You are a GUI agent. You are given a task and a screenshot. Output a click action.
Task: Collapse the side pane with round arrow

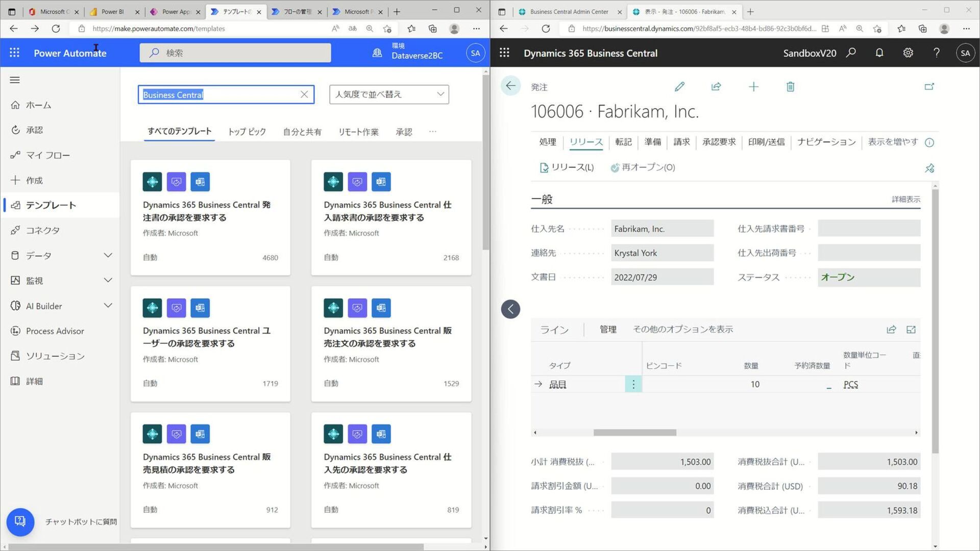pos(510,309)
